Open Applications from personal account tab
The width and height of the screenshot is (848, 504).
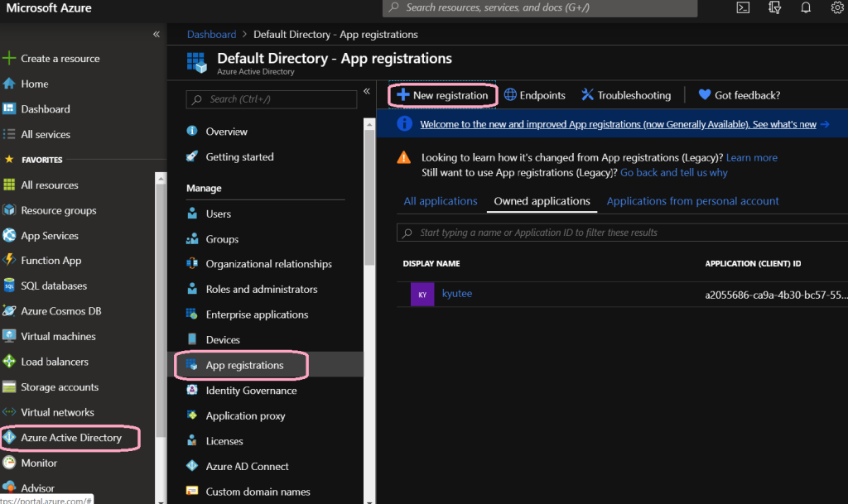tap(692, 201)
